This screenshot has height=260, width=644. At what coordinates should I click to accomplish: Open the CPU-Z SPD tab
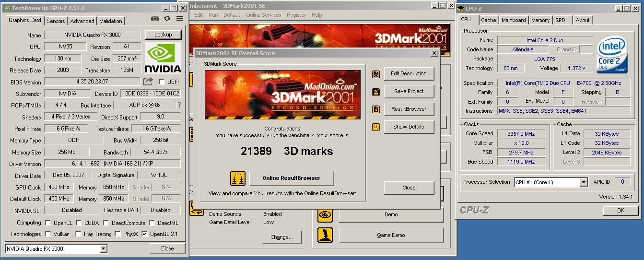coord(560,20)
